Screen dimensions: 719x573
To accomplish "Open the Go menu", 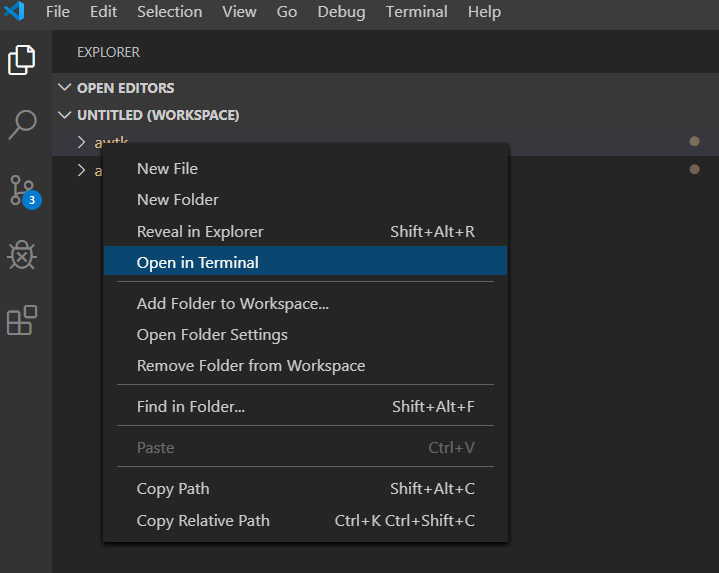I will click(287, 11).
